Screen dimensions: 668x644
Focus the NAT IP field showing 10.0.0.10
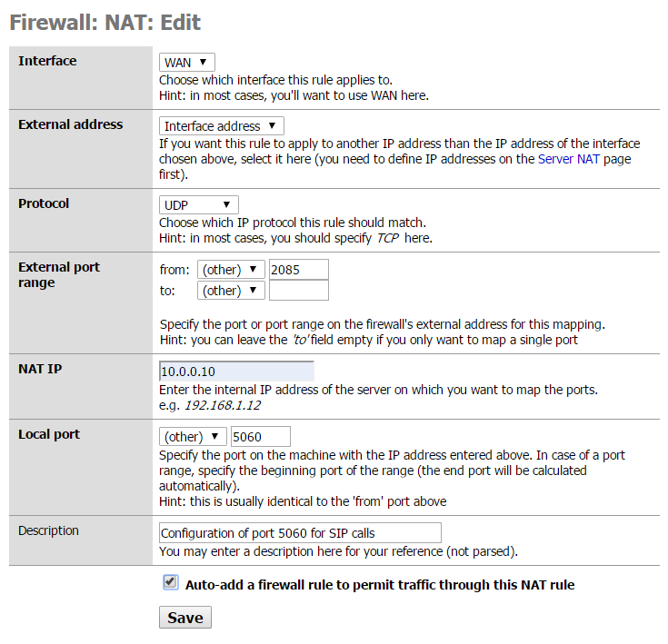(236, 372)
